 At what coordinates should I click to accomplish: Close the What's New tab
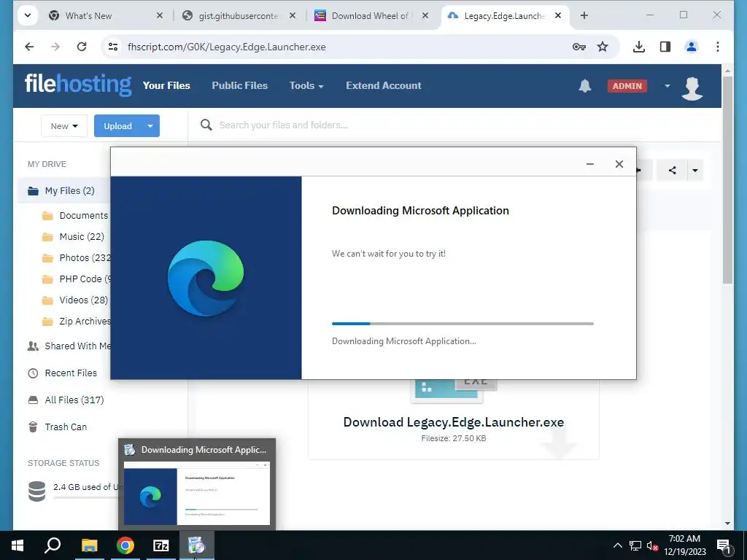160,16
